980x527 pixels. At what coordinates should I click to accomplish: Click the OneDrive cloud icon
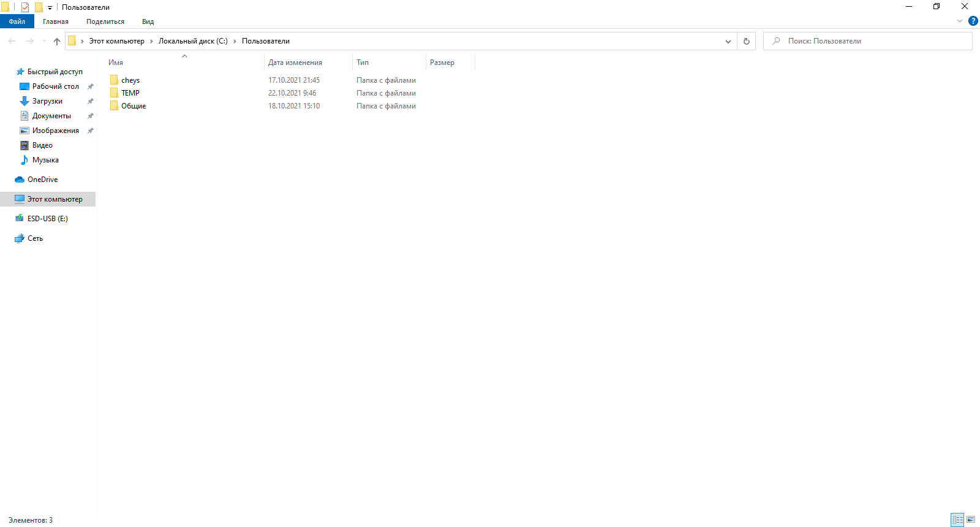(20, 180)
